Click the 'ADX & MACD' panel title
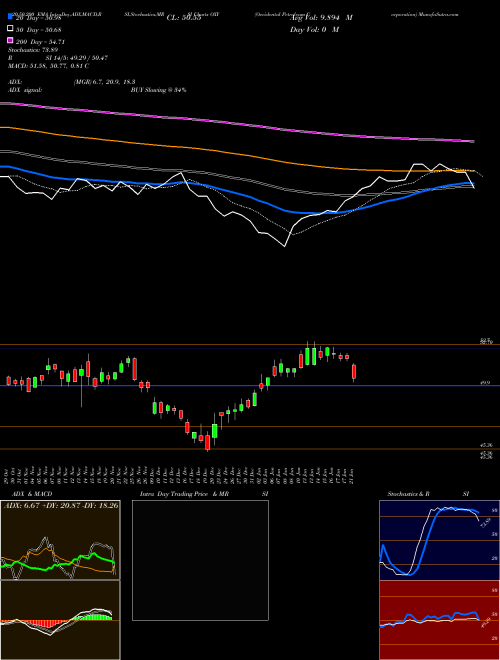Viewport: 500px width, 660px height. coord(32,494)
